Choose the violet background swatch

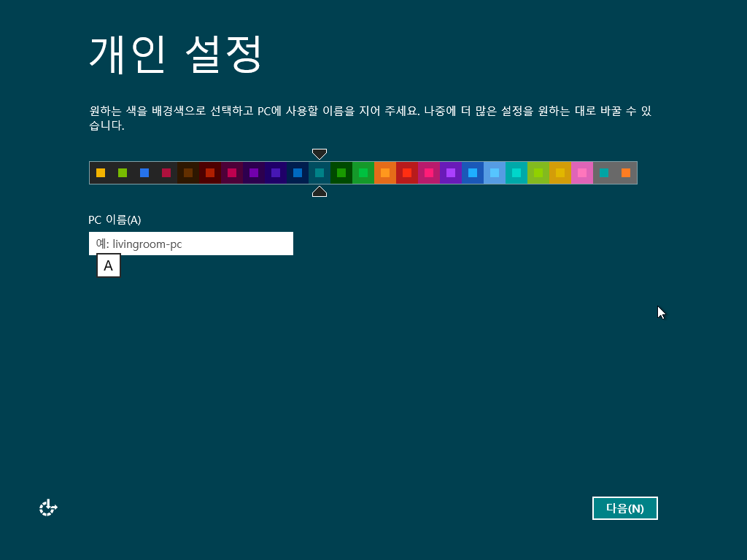tap(451, 173)
